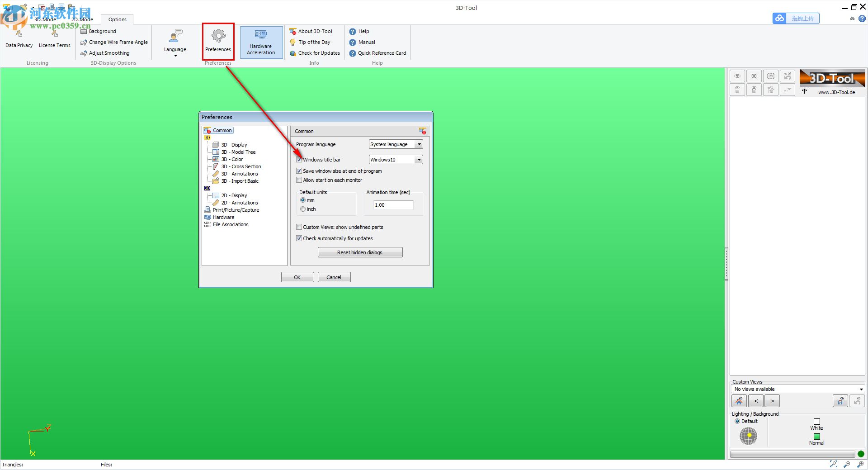
Task: Uncheck the Windows title bar checkbox
Action: click(299, 159)
